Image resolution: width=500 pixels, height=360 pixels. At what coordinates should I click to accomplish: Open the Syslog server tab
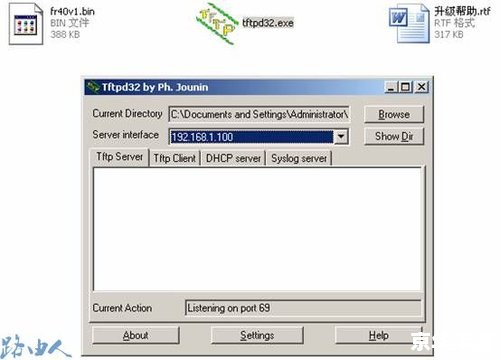tap(299, 158)
